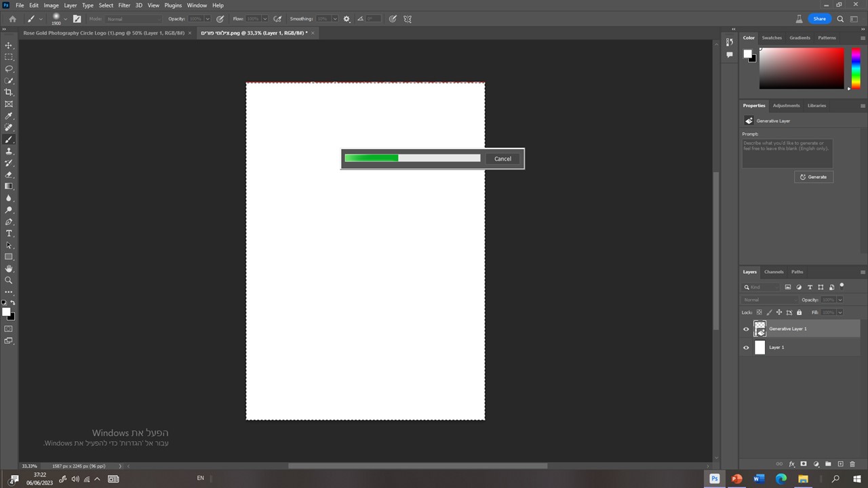This screenshot has height=488, width=868.
Task: Select the Gradient tool
Action: [x=9, y=186]
